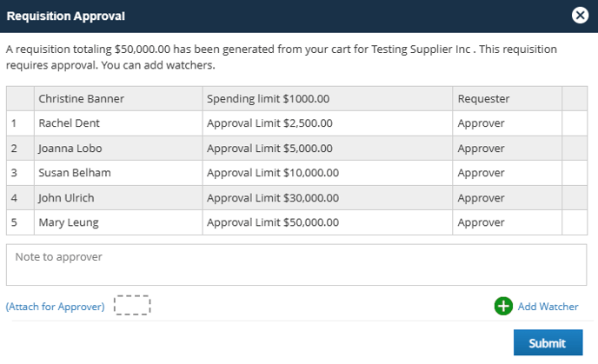The image size is (598, 364).
Task: Select the Joanna Lobo approver row
Action: 296,148
